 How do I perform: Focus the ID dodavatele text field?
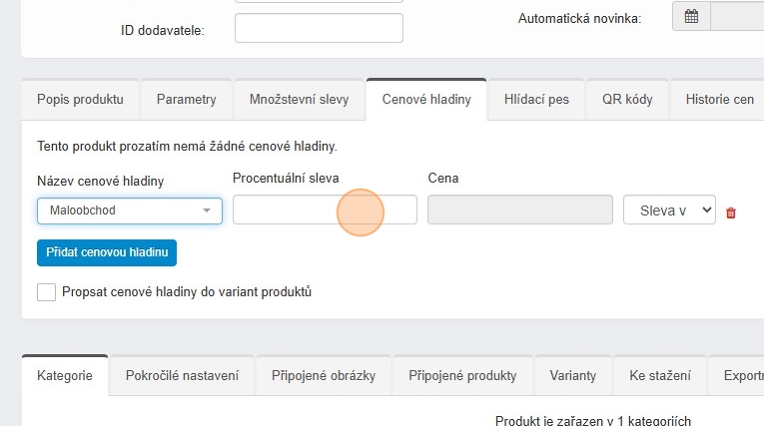tap(318, 29)
